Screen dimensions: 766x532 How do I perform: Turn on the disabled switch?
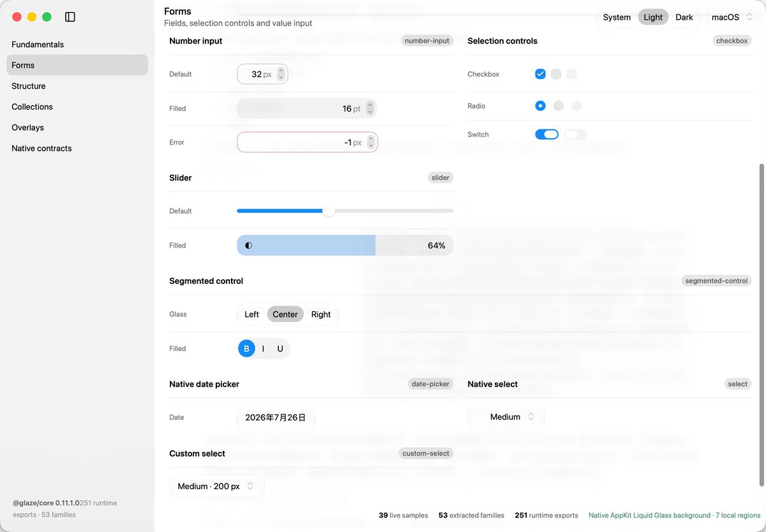[x=575, y=135]
